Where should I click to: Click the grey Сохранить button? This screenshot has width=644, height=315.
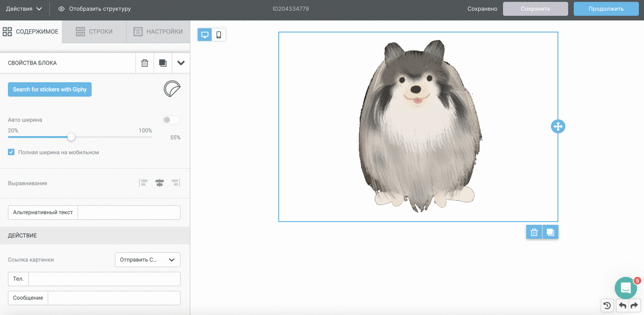(536, 9)
